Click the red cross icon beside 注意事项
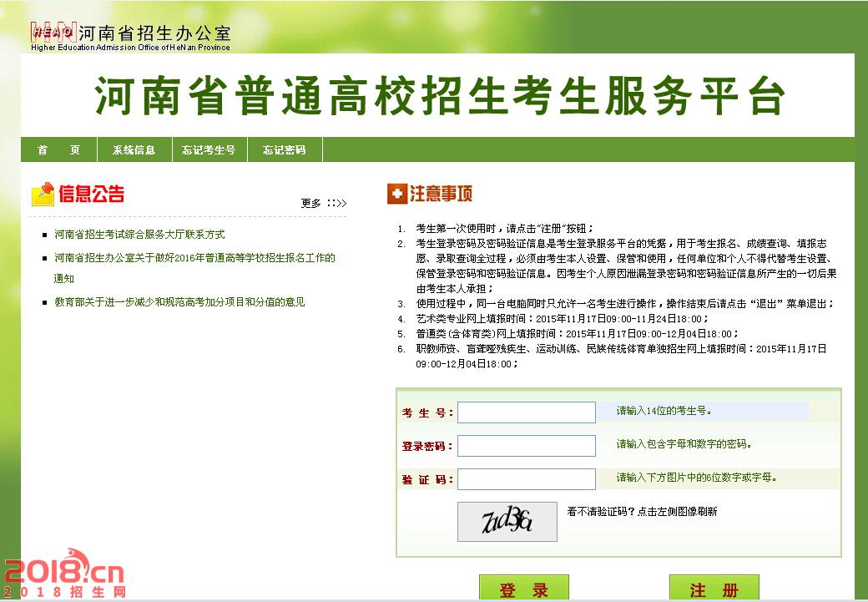This screenshot has width=868, height=602. pyautogui.click(x=396, y=194)
